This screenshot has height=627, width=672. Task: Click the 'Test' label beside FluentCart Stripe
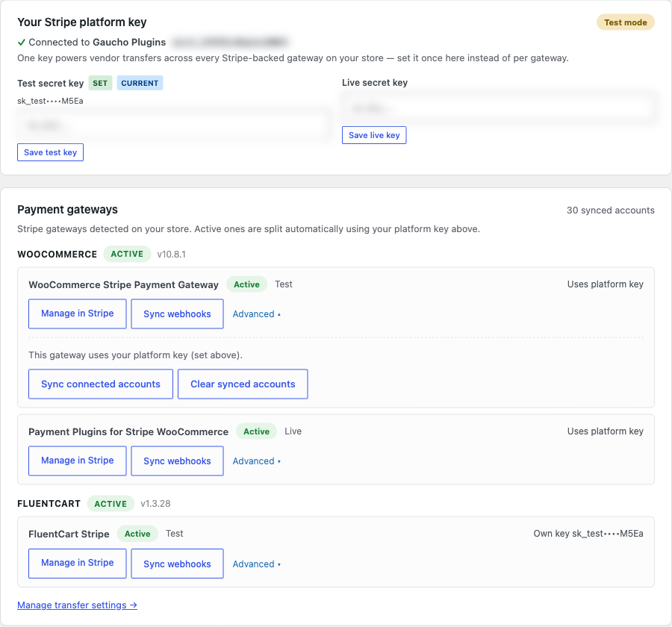tap(175, 534)
